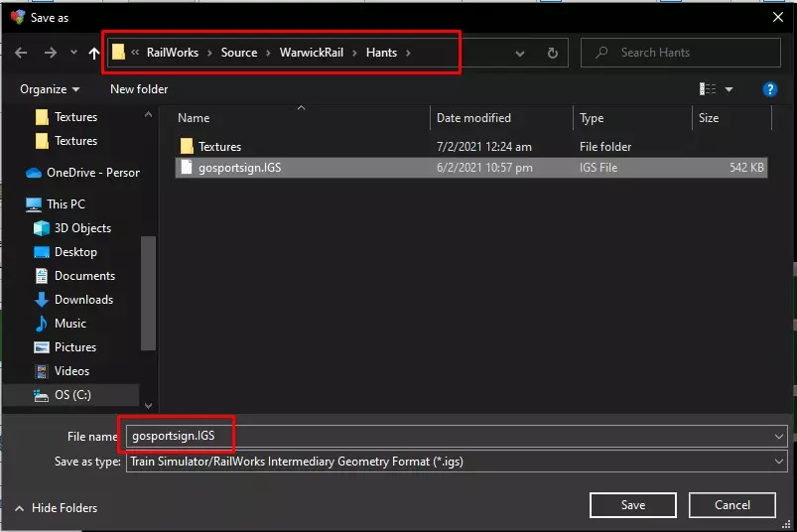Click the IGS File type cell
797x532 pixels.
pos(598,168)
